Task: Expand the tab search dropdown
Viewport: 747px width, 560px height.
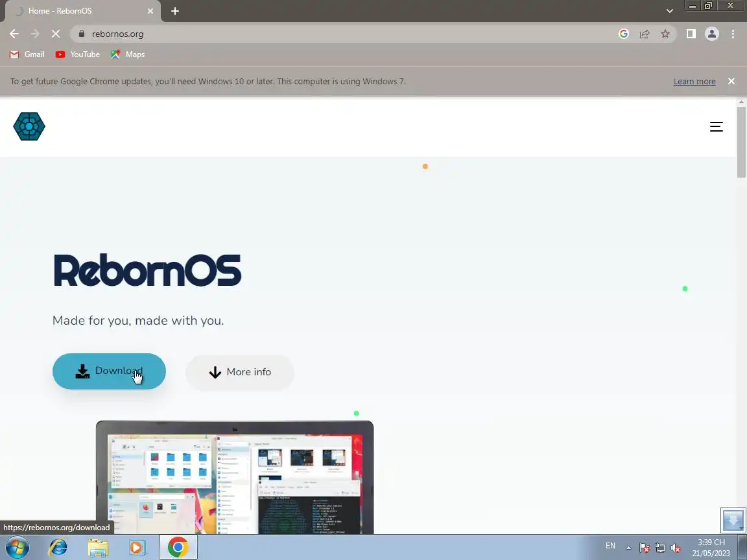Action: [x=669, y=11]
